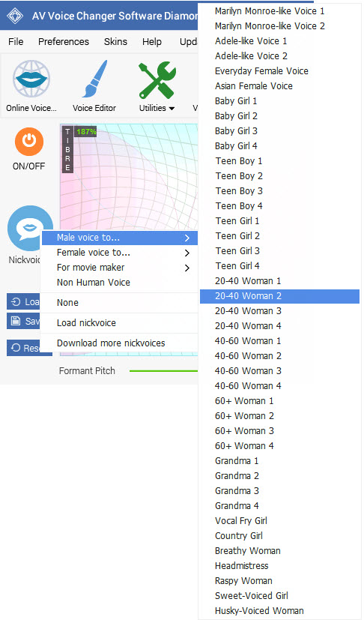364x620 pixels.
Task: Select 60+ Woman 1 entry
Action: click(279, 401)
